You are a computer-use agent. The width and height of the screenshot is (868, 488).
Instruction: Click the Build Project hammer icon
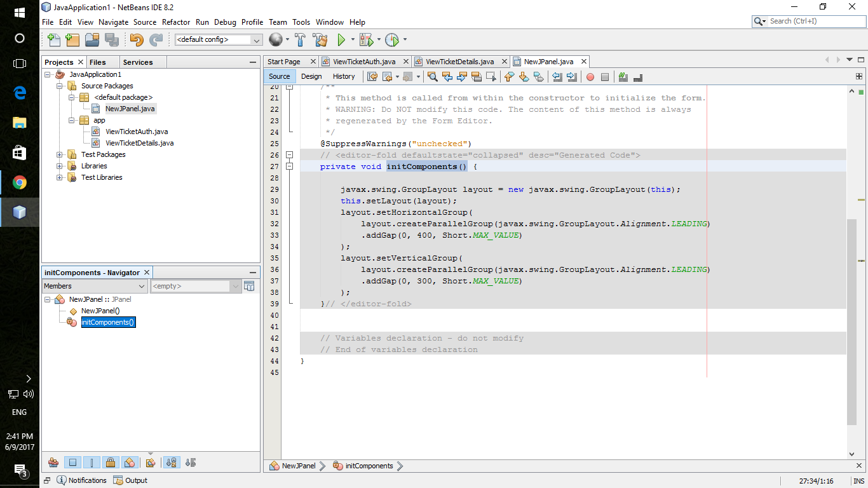[x=301, y=40]
